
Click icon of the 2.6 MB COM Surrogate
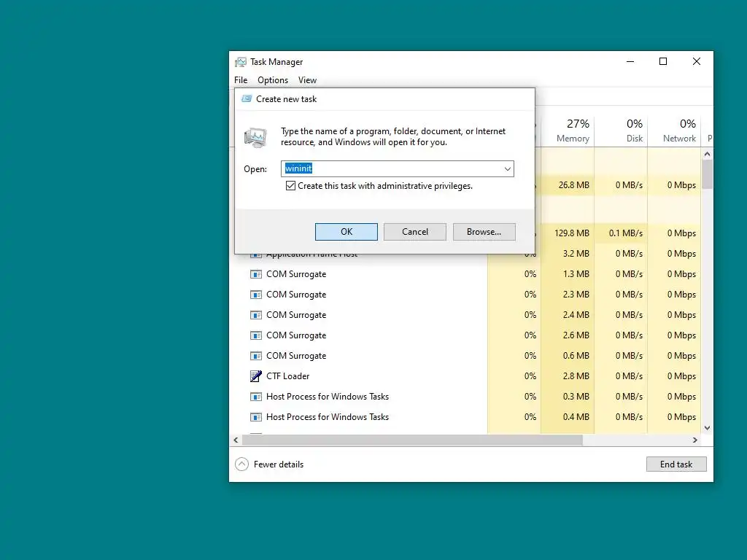(x=256, y=335)
